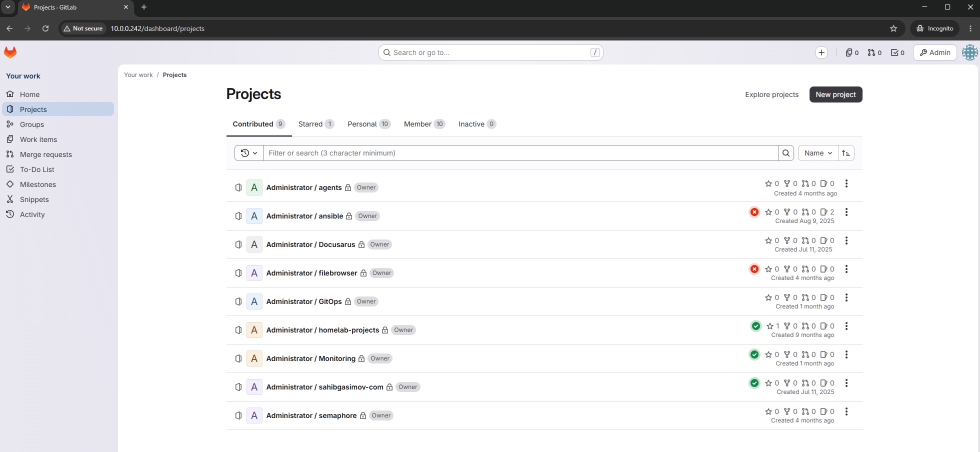Viewport: 980px width, 452px height.
Task: Open To-Do items counter icon
Action: pyautogui.click(x=897, y=52)
